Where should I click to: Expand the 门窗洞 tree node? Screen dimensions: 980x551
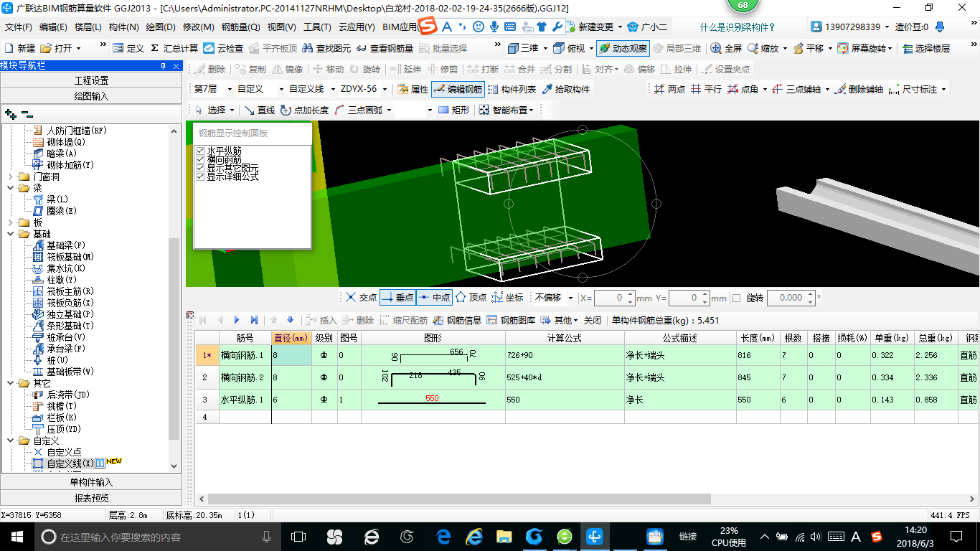[11, 176]
